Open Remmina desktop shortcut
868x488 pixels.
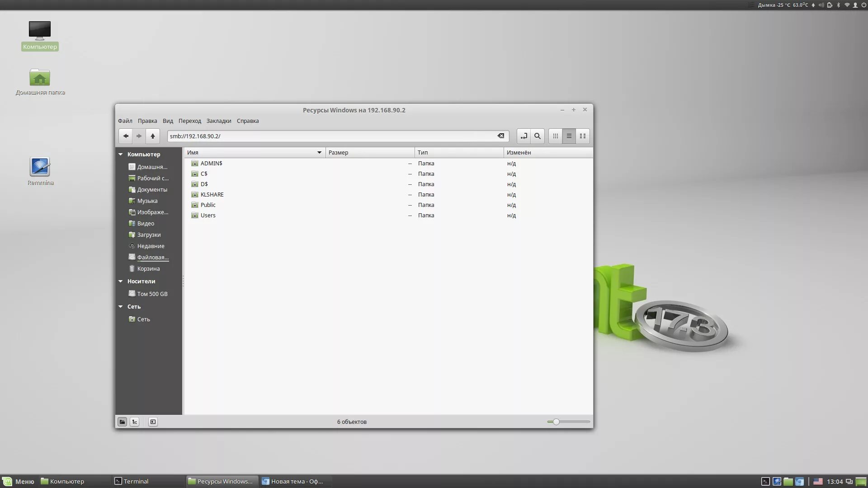40,168
